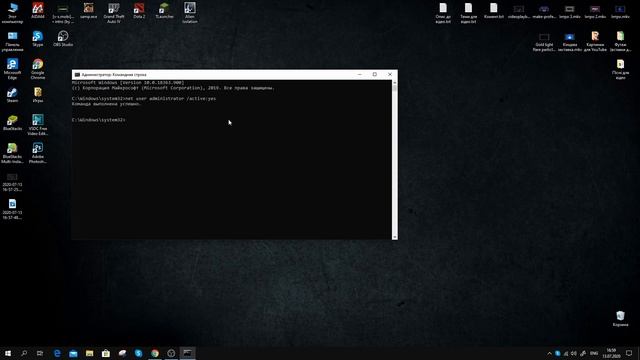Viewport: 640px width, 360px height.
Task: Open taskbar search magnifier
Action: pyautogui.click(x=24, y=353)
